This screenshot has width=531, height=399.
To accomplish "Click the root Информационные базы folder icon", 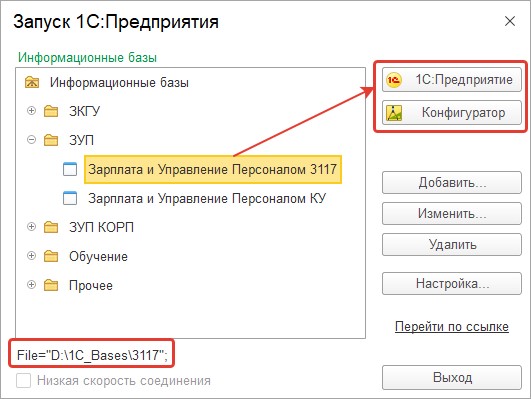I will [x=32, y=82].
